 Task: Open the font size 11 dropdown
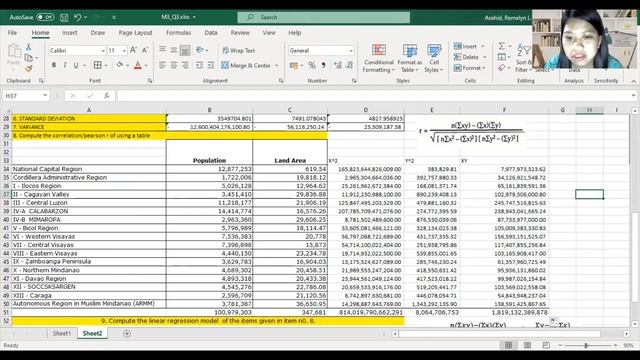point(124,51)
